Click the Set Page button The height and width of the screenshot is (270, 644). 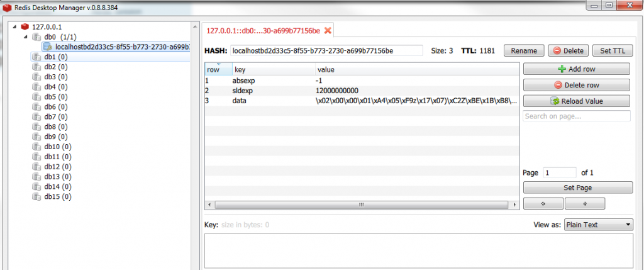[x=578, y=188]
